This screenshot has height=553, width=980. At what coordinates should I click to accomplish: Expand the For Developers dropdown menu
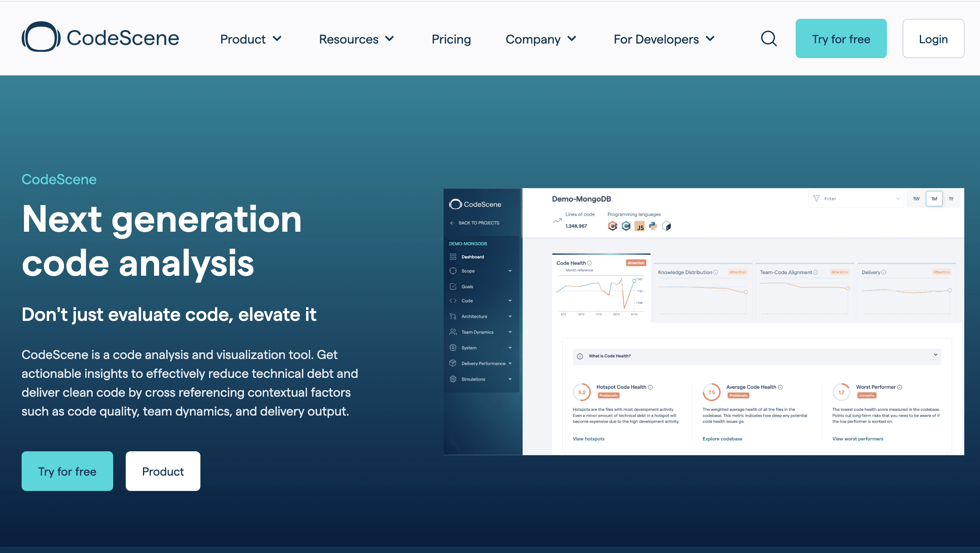click(x=664, y=39)
